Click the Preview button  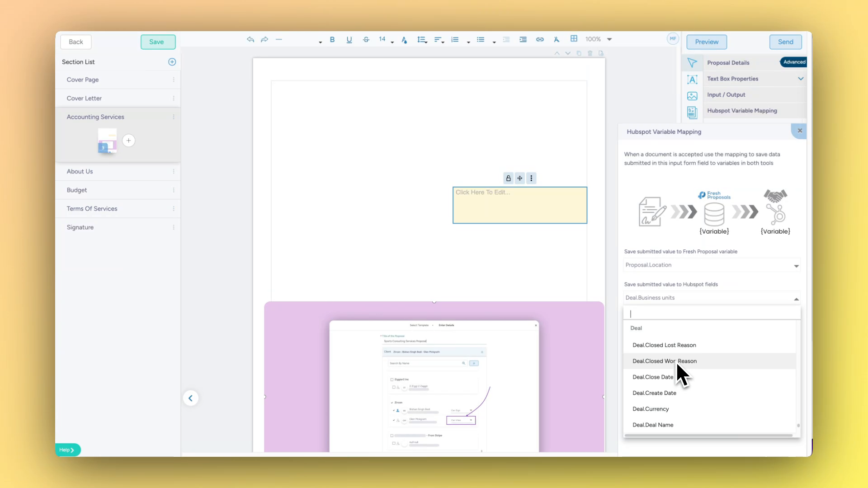pyautogui.click(x=706, y=42)
